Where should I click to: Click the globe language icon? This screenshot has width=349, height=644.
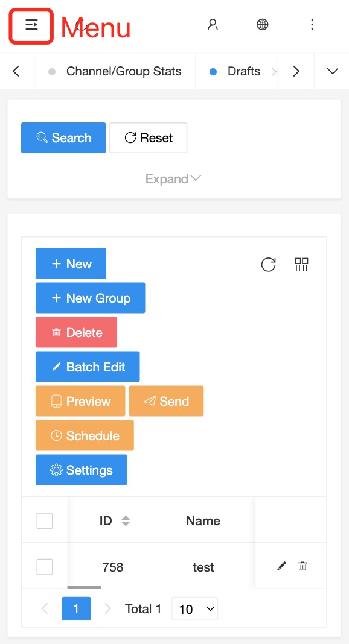click(x=262, y=25)
